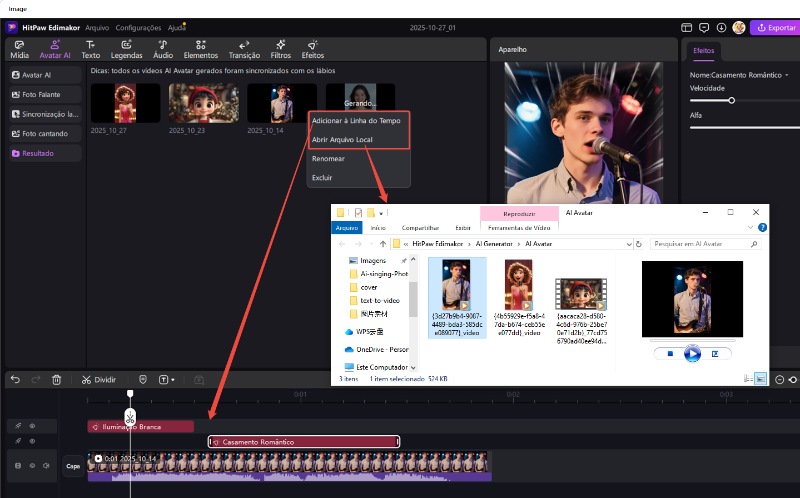Mute the main video track audio
This screenshot has height=498, width=800.
point(46,465)
